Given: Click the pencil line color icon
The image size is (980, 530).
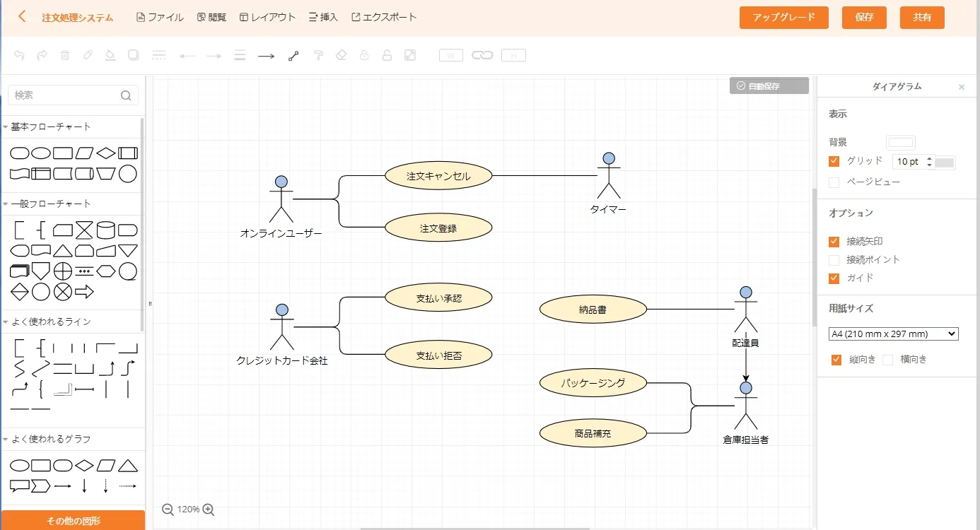Looking at the screenshot, I should 88,56.
